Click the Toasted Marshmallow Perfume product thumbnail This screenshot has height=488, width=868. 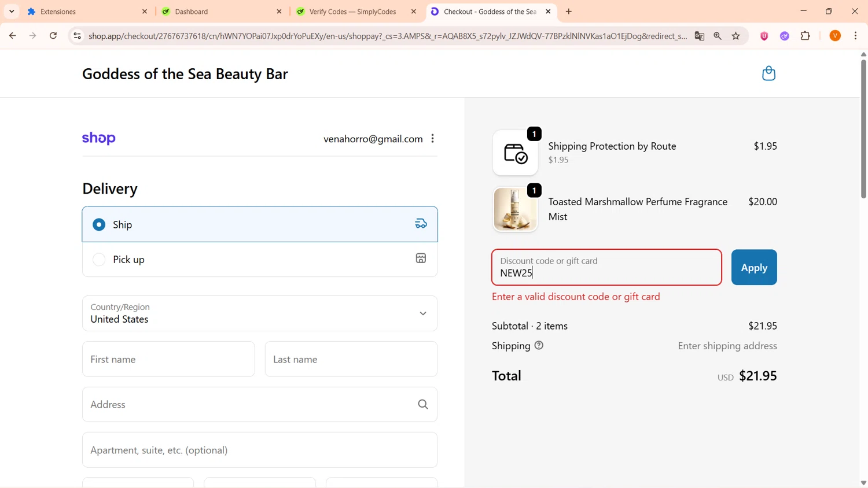point(515,209)
